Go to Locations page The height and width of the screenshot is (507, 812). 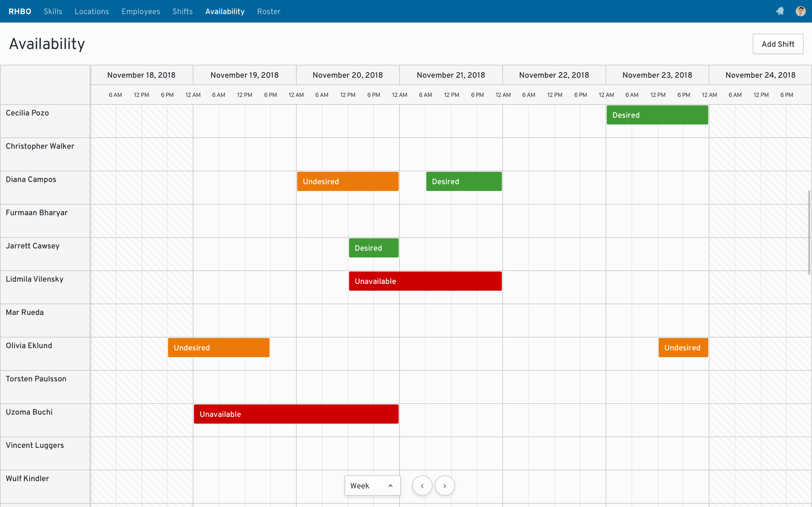point(92,11)
